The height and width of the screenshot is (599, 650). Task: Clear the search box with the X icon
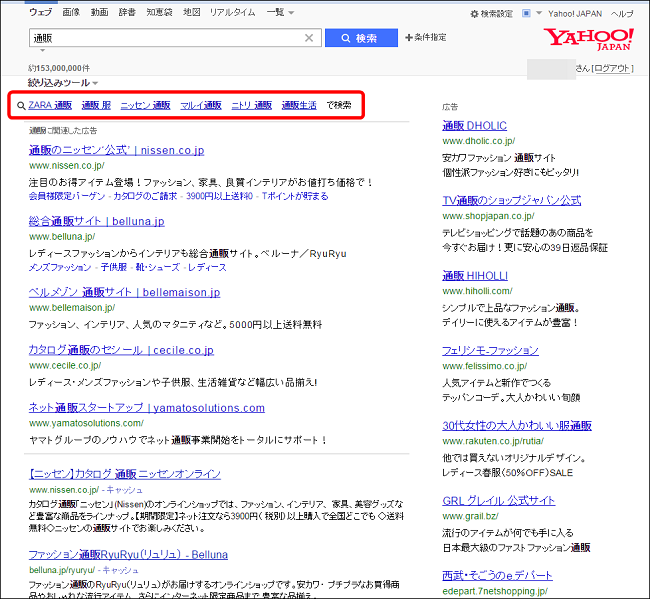point(309,38)
